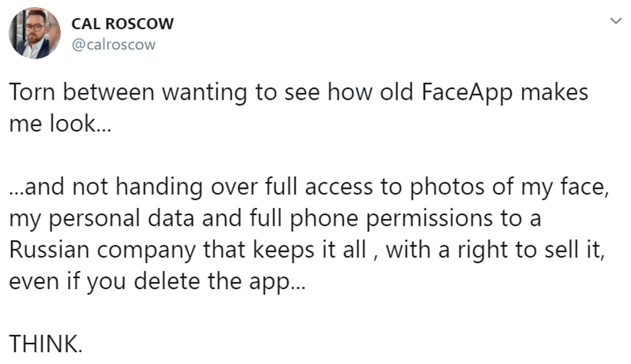631x364 pixels.
Task: Click the word "delete" in the tweet
Action: [x=162, y=281]
